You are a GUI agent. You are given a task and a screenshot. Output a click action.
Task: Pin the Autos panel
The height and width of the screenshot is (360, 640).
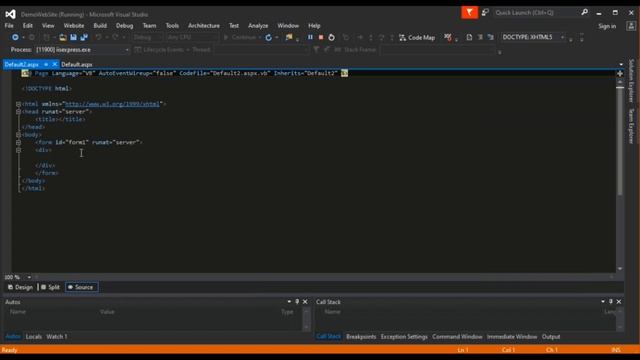(x=297, y=302)
